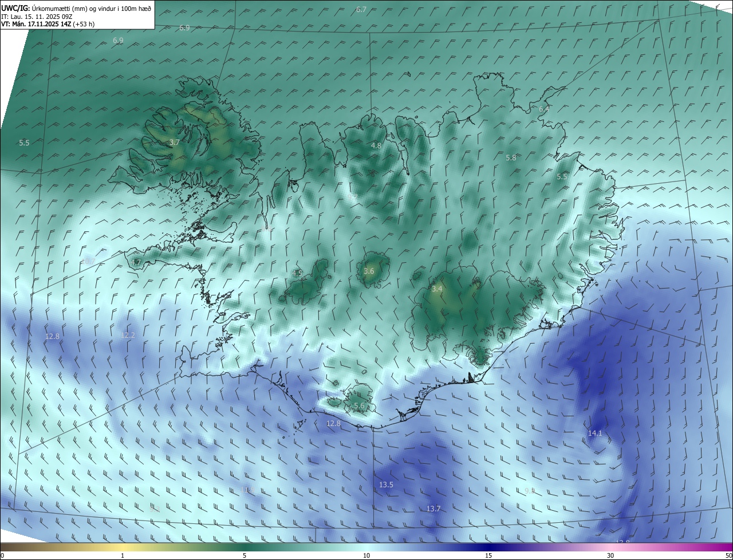Click the 0 tick label on the color scale
The height and width of the screenshot is (560, 733).
point(2,555)
